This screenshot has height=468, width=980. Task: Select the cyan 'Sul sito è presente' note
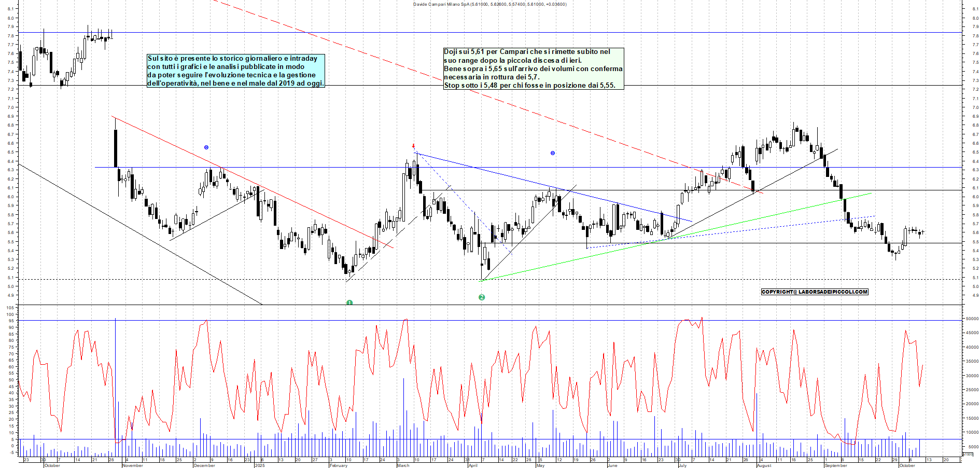(x=235, y=71)
